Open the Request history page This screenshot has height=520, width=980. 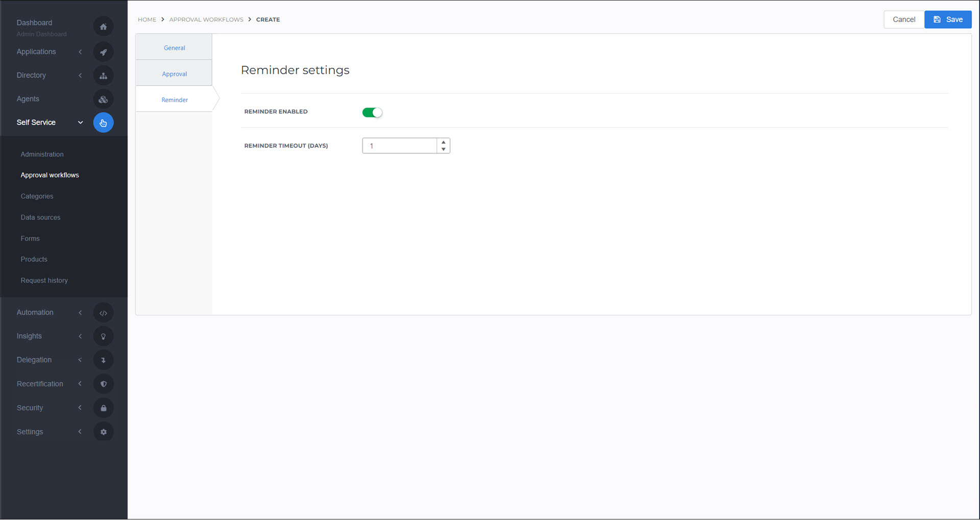coord(44,280)
